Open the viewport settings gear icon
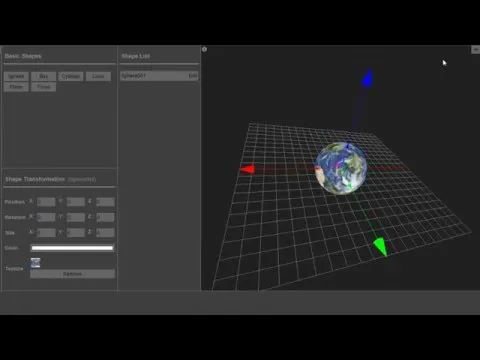Screen dimensions: 480x360 tap(204, 49)
